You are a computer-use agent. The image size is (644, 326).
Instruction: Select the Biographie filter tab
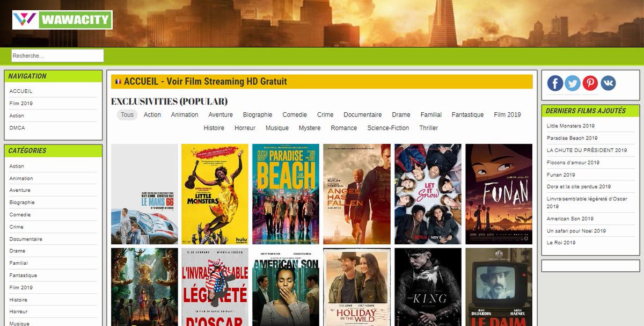point(258,115)
